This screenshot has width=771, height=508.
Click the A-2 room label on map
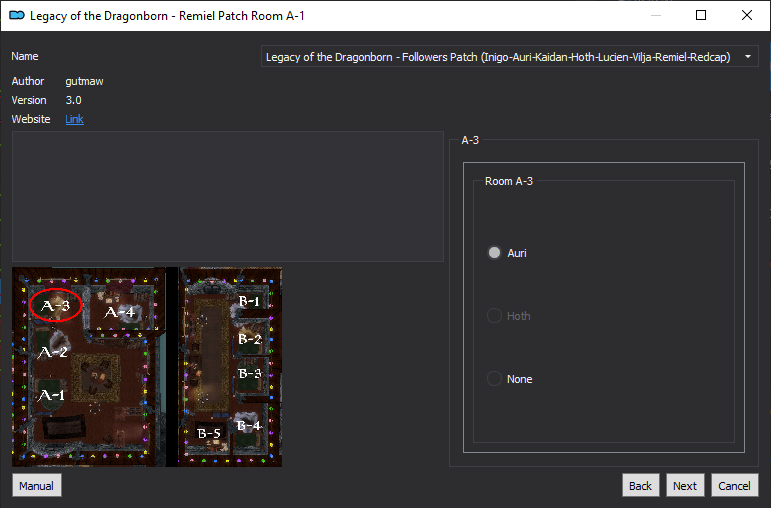(x=52, y=352)
